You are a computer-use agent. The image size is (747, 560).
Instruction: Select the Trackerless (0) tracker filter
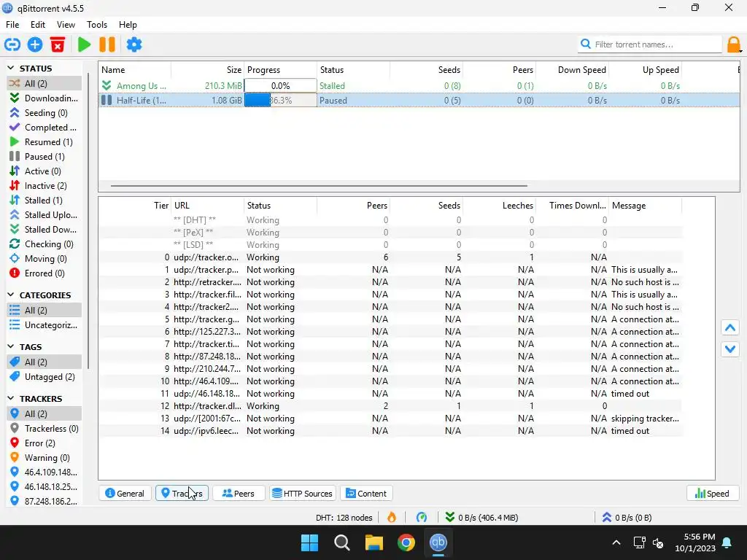point(44,429)
